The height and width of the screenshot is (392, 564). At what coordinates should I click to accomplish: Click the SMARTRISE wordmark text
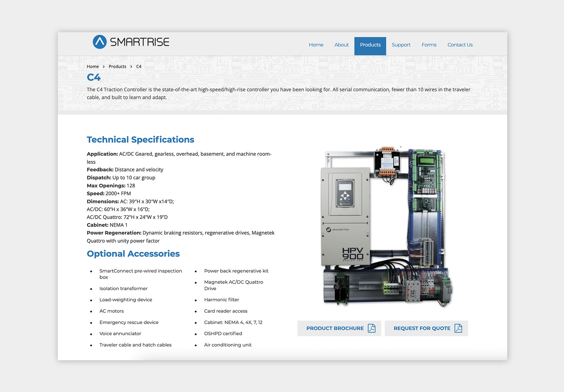(x=140, y=42)
